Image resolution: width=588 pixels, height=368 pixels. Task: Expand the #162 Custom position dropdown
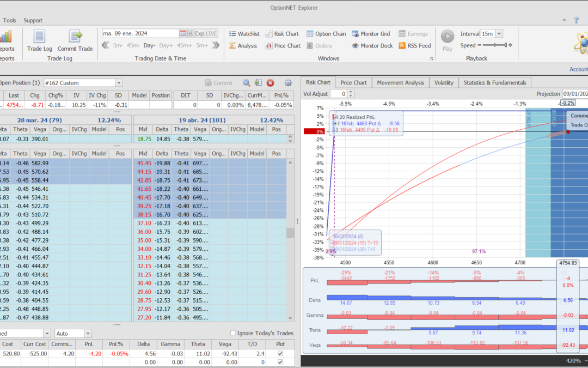(x=119, y=83)
